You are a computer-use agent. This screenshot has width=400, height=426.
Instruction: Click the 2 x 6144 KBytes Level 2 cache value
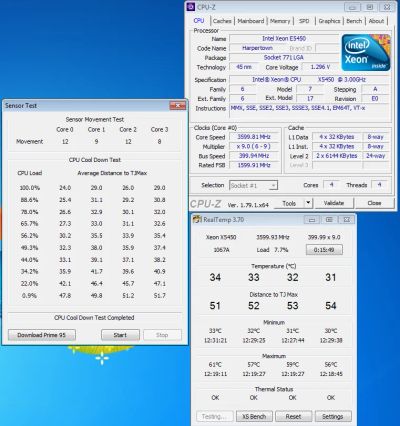[337, 156]
